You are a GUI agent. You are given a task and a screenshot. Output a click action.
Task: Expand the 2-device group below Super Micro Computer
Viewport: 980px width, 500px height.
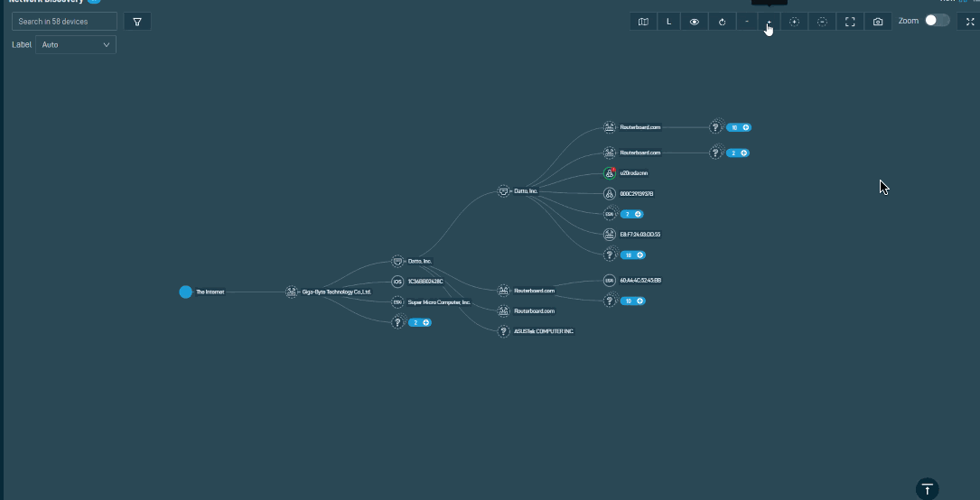(419, 323)
